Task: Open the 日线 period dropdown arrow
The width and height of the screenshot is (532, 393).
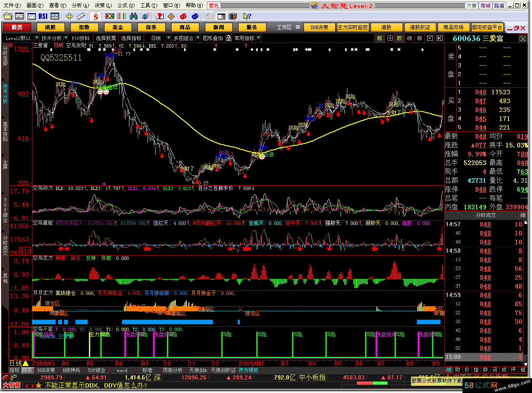Action: pyautogui.click(x=169, y=38)
